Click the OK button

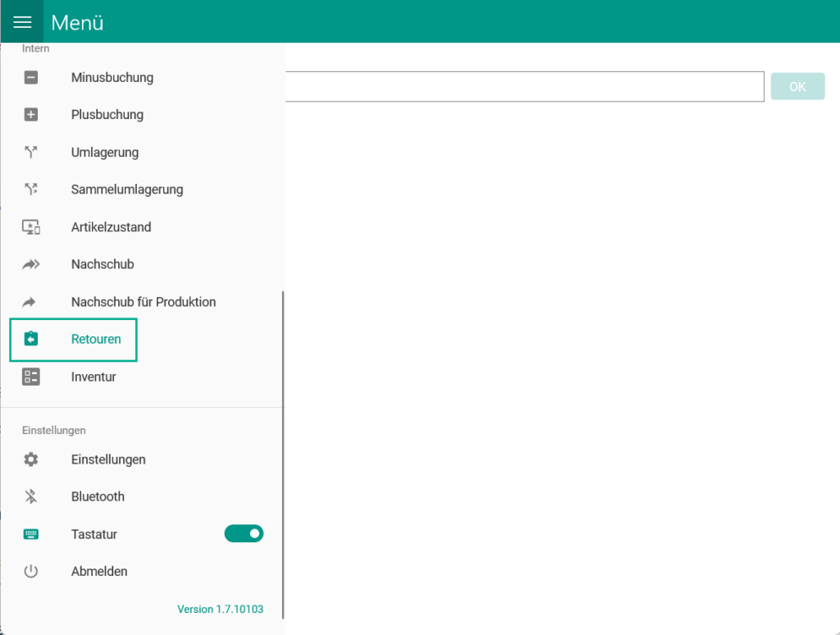pyautogui.click(x=797, y=85)
